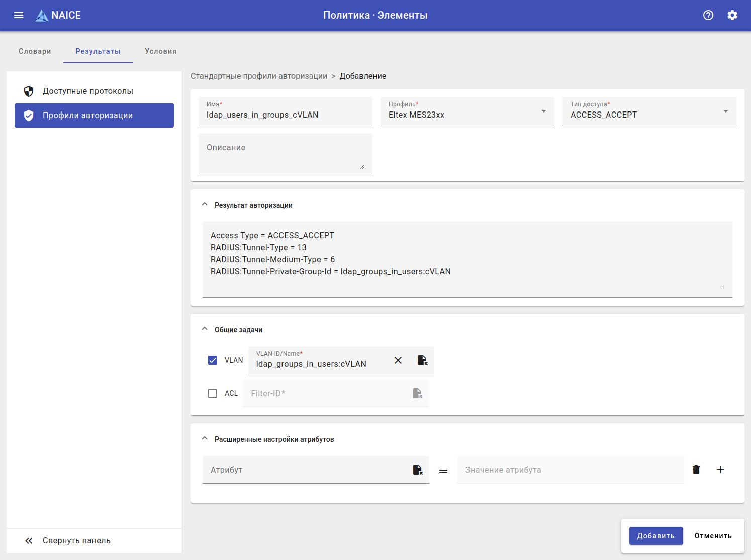Click the Описание text field

(x=285, y=153)
